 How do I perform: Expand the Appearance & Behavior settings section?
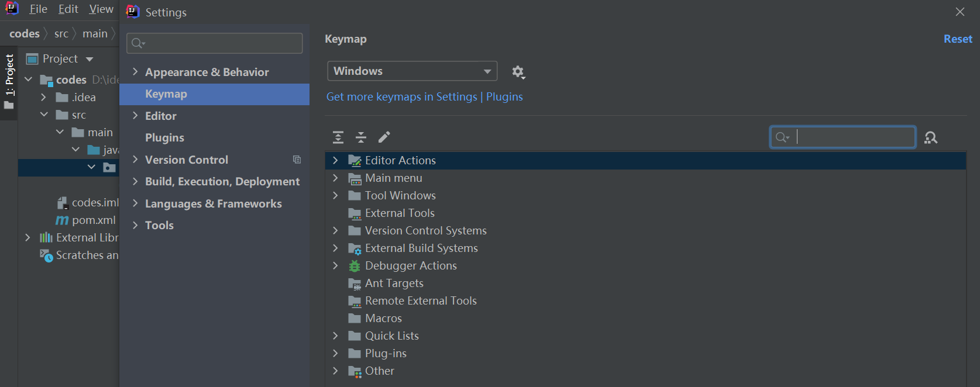[135, 72]
